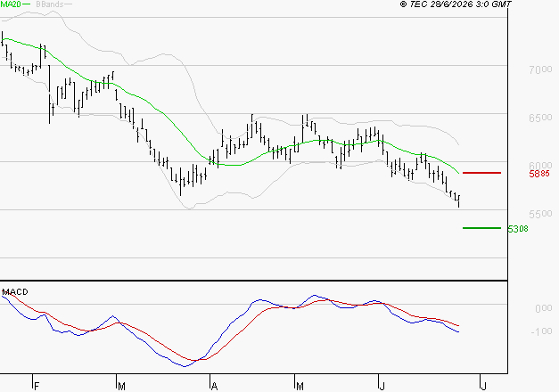Click the 6500 price axis label

point(540,118)
